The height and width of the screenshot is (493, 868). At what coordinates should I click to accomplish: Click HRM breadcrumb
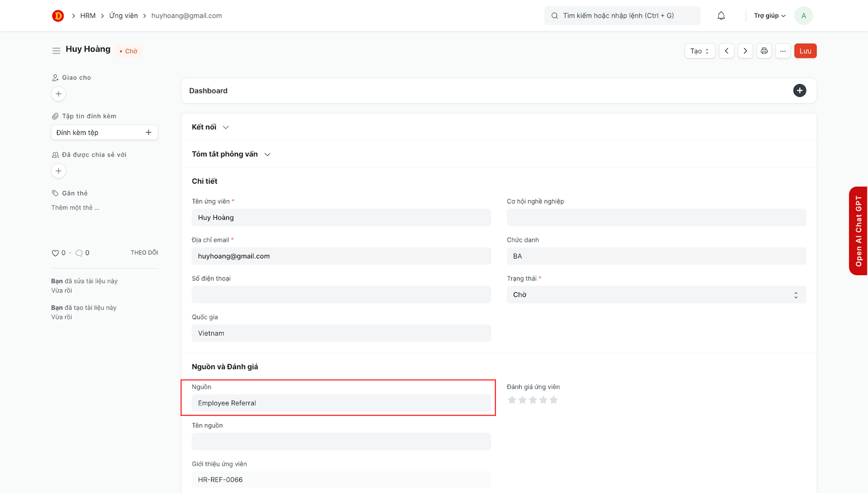[x=88, y=16]
